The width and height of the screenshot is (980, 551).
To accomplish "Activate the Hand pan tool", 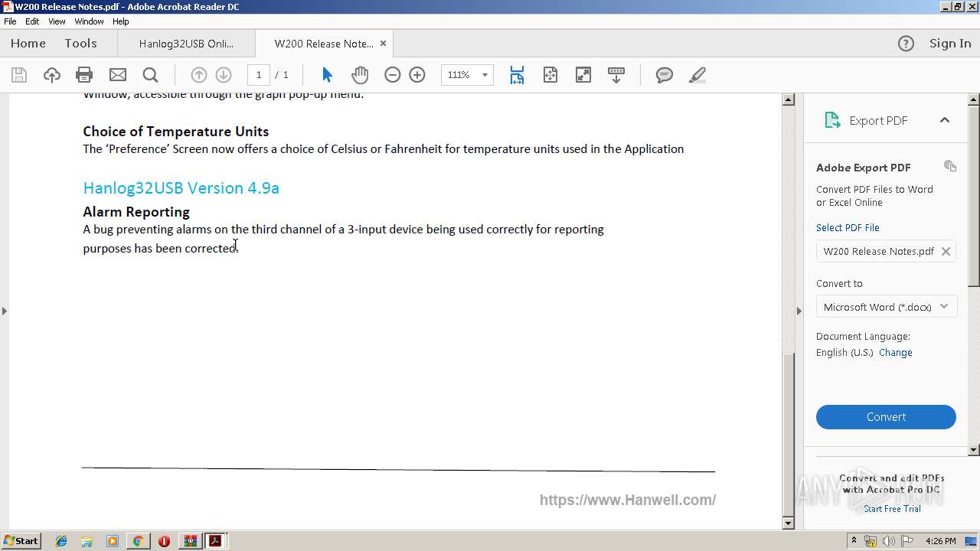I will click(x=360, y=75).
